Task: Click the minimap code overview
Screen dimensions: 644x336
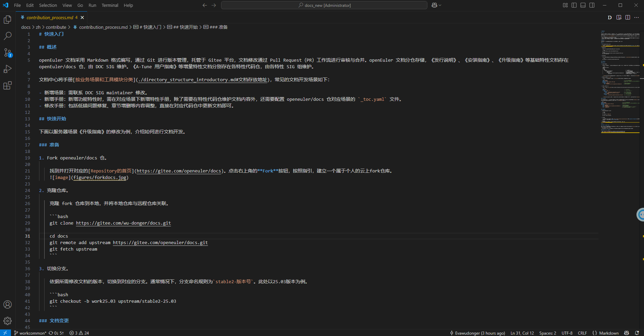Action: [620, 82]
